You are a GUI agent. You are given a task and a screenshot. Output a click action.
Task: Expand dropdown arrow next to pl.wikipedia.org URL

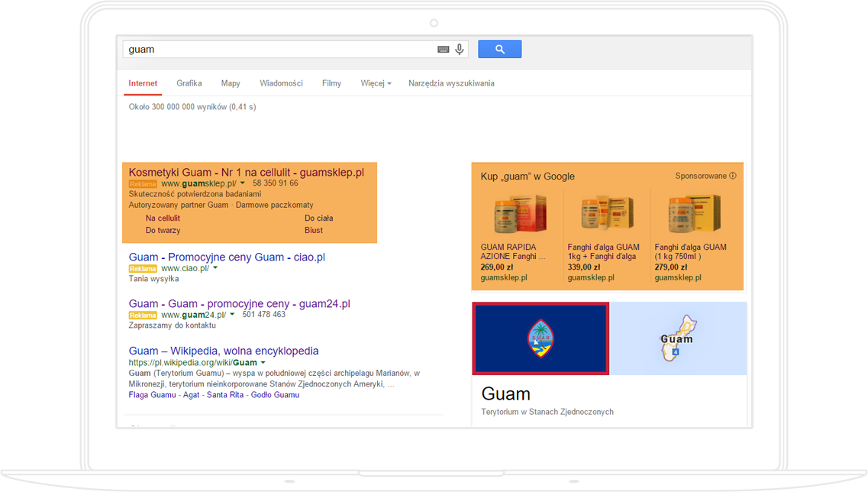pos(263,363)
